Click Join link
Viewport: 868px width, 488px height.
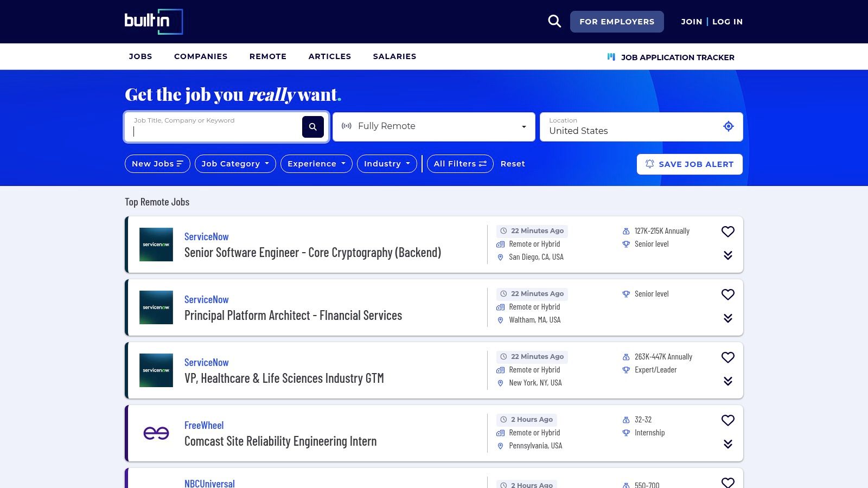692,22
